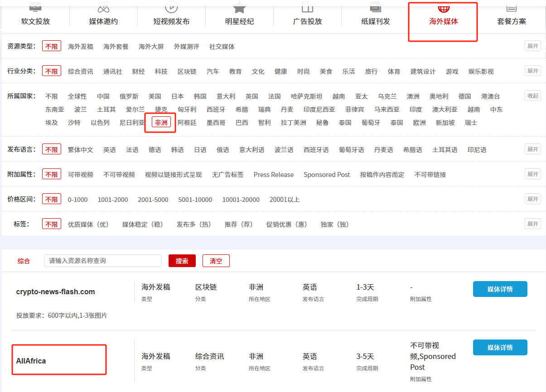Collapse the 所属国家 list with 收起

click(x=532, y=96)
